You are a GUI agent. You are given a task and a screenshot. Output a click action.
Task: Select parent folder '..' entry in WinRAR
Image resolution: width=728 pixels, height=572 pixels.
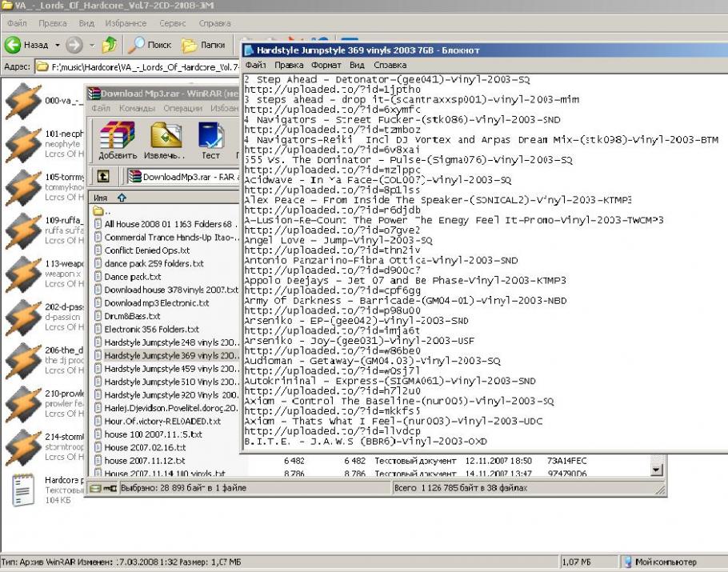click(102, 211)
